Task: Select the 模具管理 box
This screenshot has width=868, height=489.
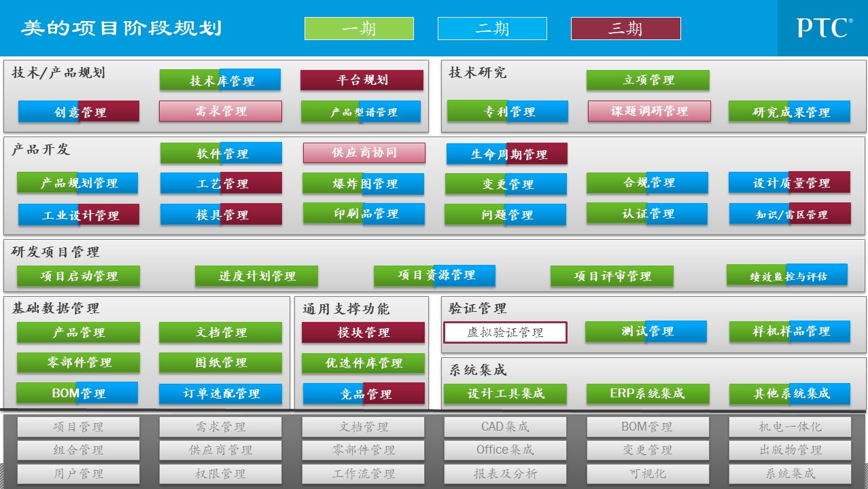Action: coord(221,215)
